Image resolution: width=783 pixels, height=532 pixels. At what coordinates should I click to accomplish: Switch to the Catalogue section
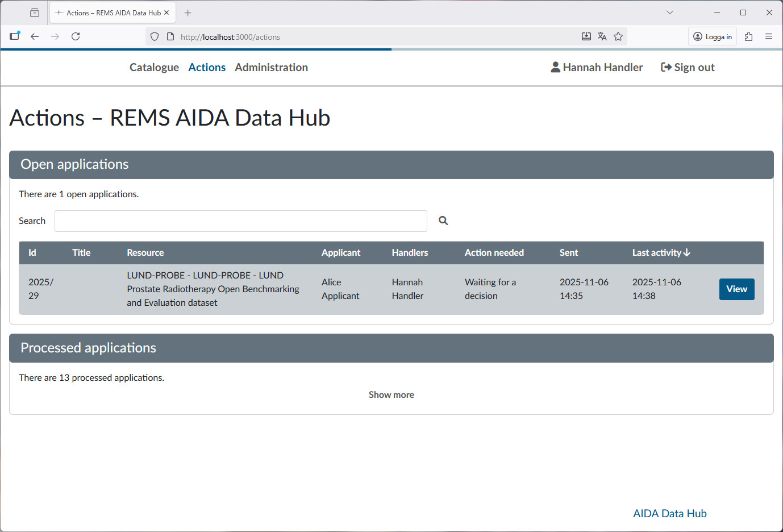[x=154, y=67]
